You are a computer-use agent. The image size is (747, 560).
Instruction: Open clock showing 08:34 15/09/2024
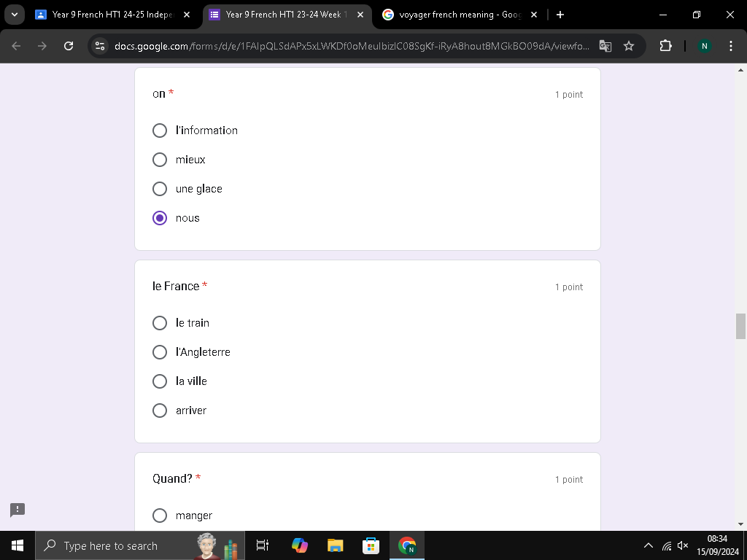(x=718, y=545)
